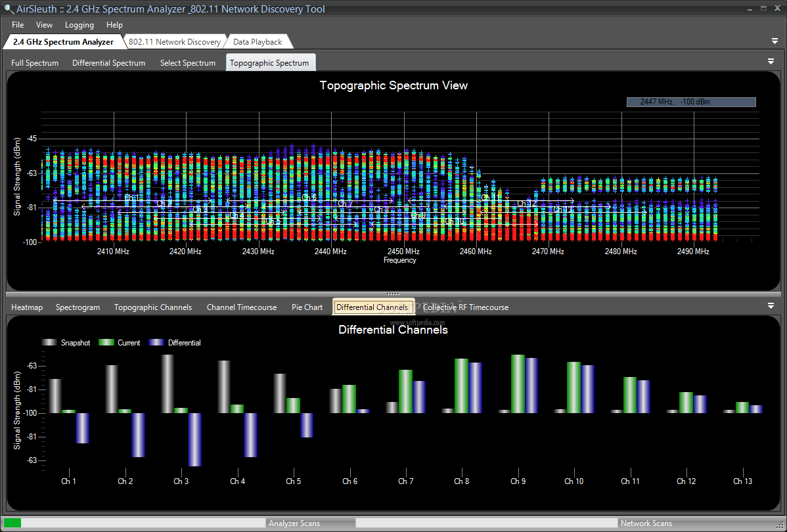Switch to the Channel Timecourse tab
Image resolution: width=787 pixels, height=532 pixels.
tap(242, 307)
